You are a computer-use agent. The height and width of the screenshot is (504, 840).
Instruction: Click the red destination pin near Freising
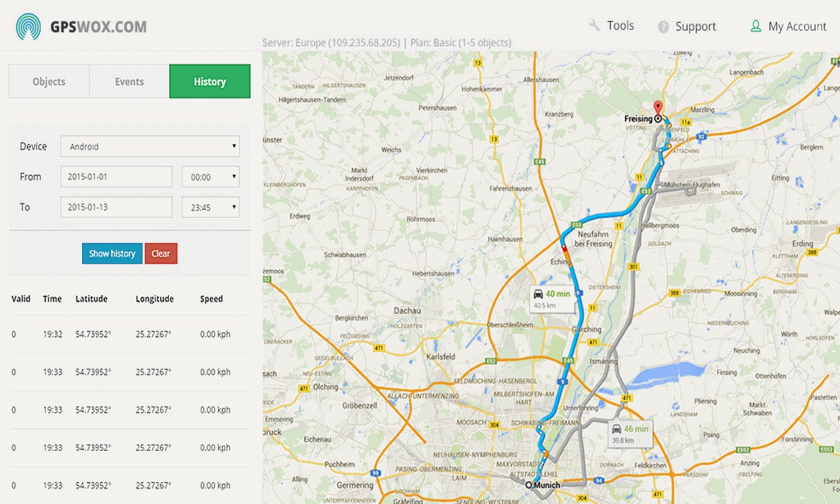(x=658, y=106)
